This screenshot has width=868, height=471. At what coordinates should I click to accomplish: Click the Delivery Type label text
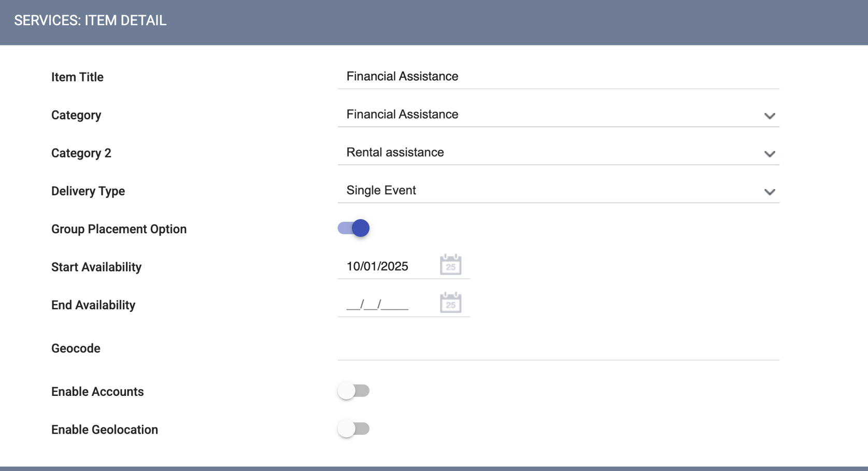pyautogui.click(x=88, y=191)
